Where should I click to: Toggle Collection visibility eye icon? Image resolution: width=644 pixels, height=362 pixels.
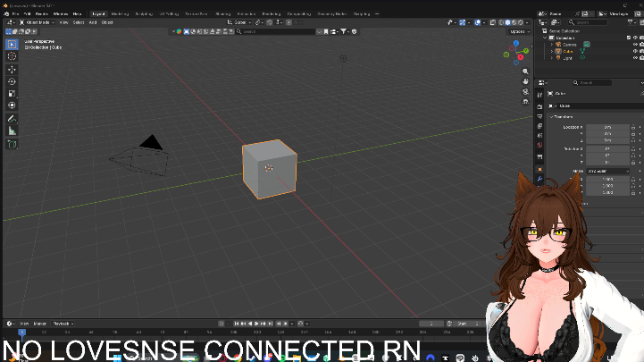click(x=635, y=38)
